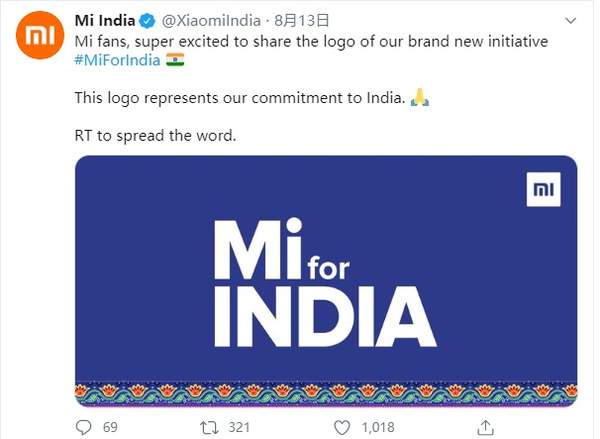This screenshot has height=439, width=600.
Task: Click the India flag emoji
Action: pyautogui.click(x=174, y=60)
